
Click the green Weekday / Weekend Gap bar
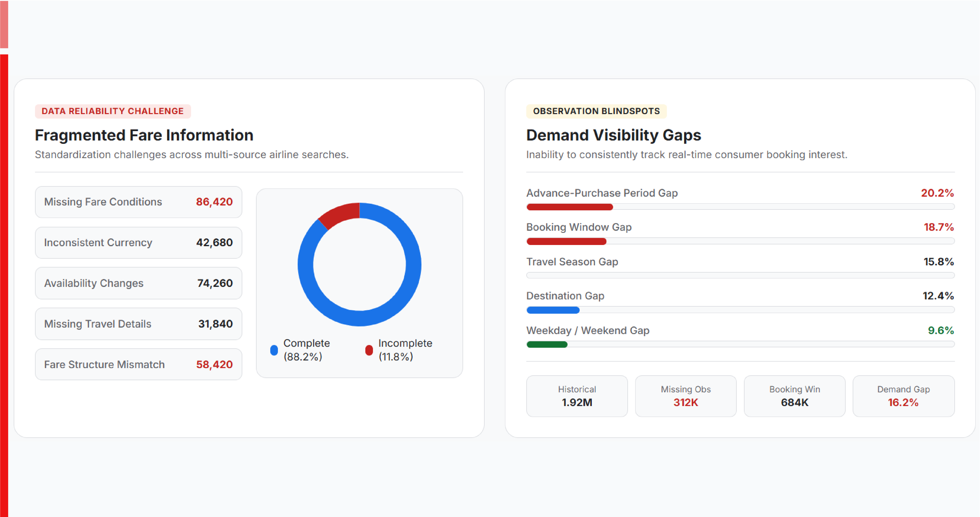click(x=740, y=344)
